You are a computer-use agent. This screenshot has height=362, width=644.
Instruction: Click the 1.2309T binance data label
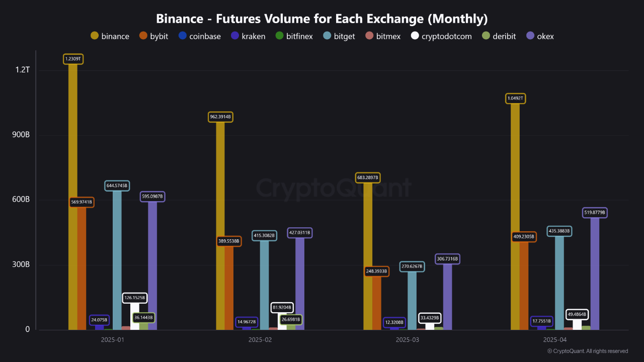pos(73,59)
